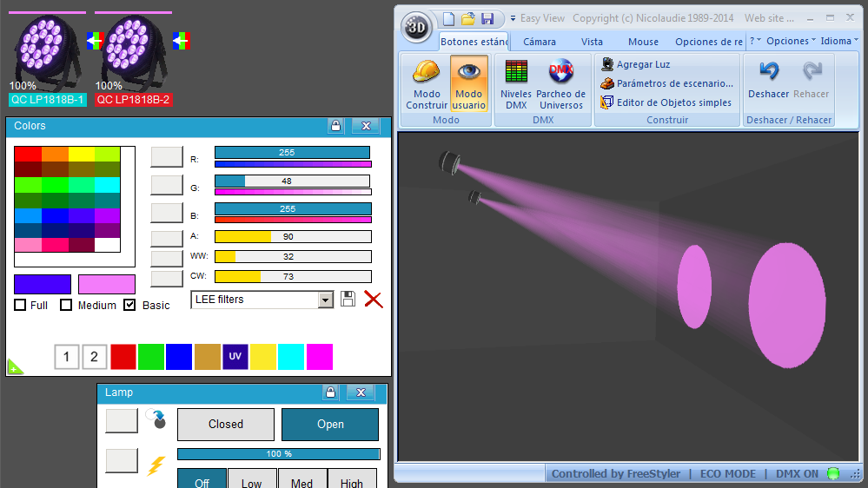The height and width of the screenshot is (488, 868).
Task: Adjust the lamp intensity 100 % slider
Action: click(x=278, y=453)
